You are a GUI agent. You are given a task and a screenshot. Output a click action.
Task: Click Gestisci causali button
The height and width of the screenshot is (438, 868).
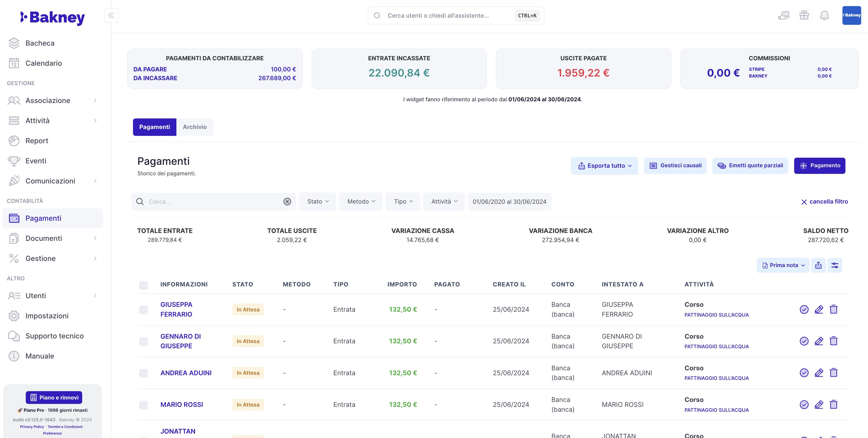[x=675, y=166]
